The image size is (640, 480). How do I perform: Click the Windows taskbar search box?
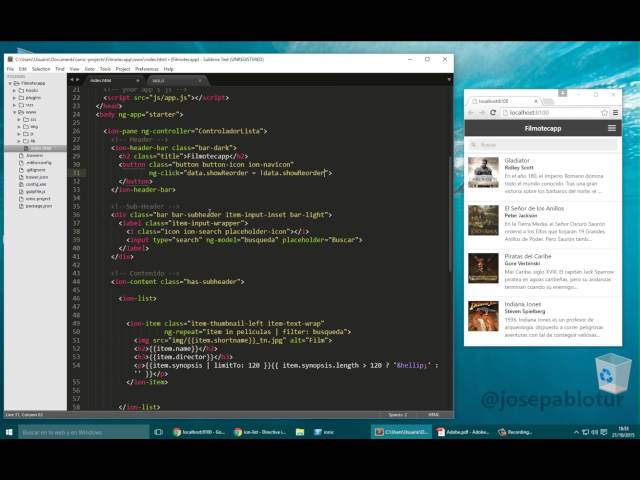click(84, 432)
